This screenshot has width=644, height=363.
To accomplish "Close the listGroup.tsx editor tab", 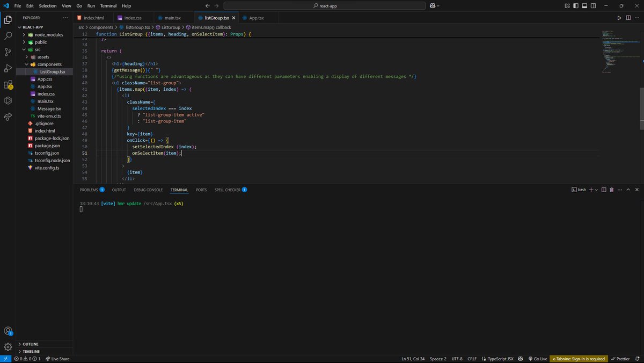I will pos(233,18).
